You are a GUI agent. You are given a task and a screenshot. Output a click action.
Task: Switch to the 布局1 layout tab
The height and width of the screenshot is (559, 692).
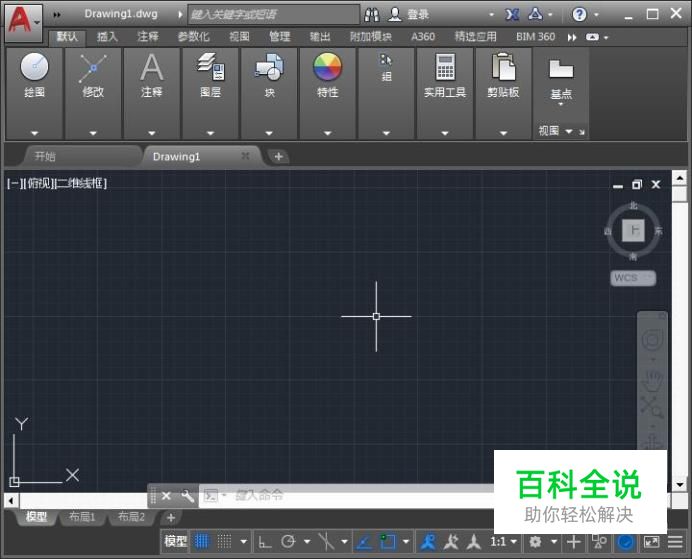click(82, 517)
